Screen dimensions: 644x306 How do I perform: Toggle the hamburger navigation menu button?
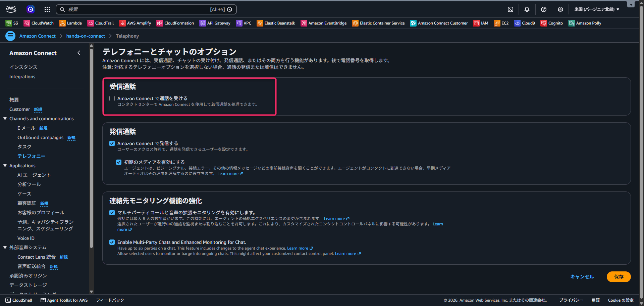(10, 36)
